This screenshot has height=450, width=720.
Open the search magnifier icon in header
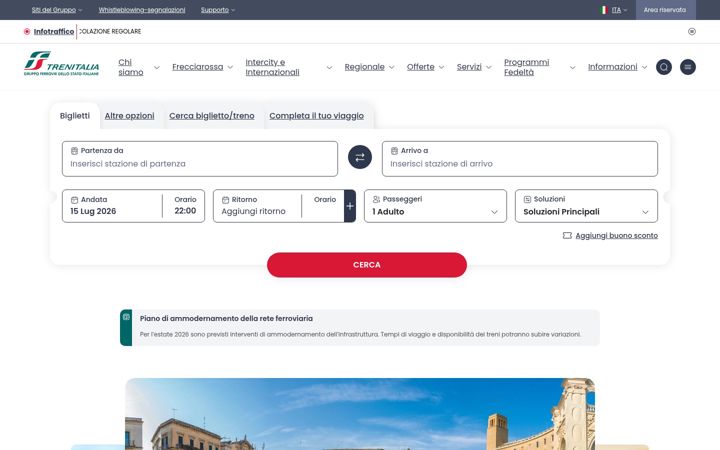pyautogui.click(x=664, y=67)
